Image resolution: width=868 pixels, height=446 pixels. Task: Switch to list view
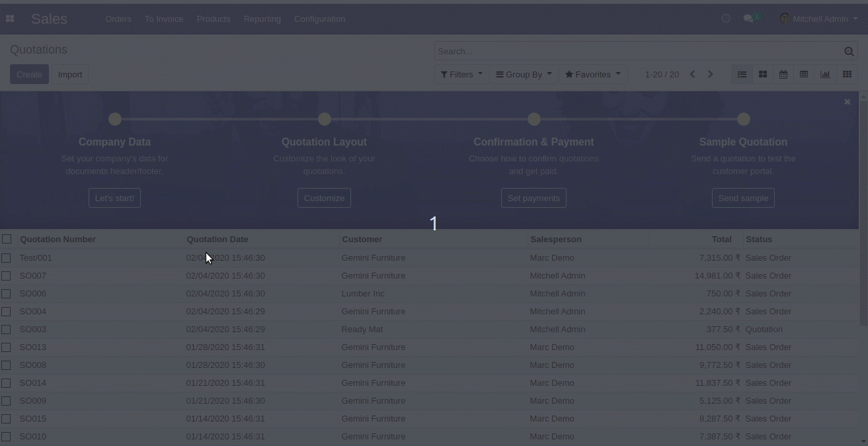click(742, 74)
